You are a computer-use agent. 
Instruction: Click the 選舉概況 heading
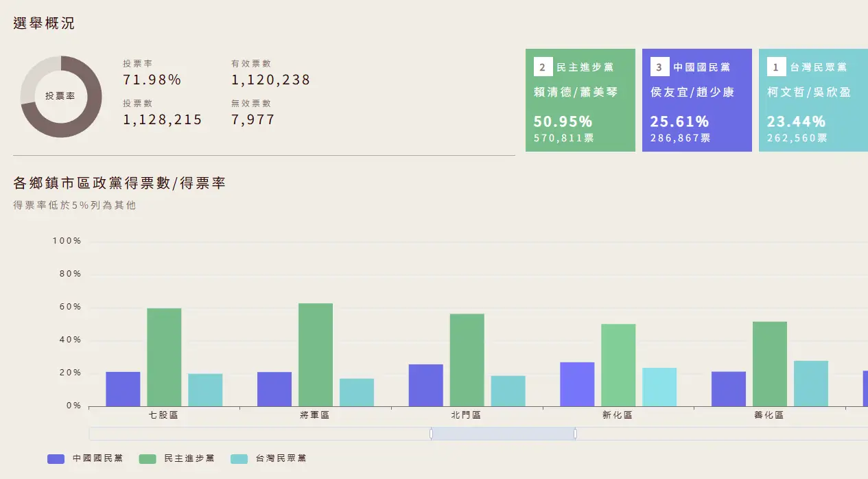44,23
